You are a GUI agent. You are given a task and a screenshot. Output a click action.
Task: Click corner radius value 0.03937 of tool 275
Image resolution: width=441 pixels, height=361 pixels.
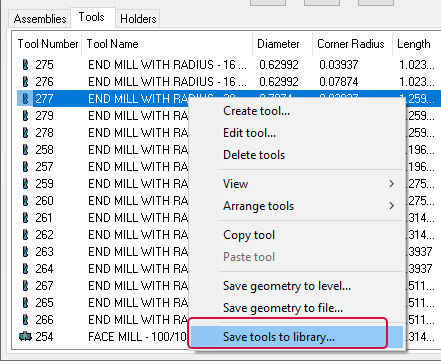[339, 65]
